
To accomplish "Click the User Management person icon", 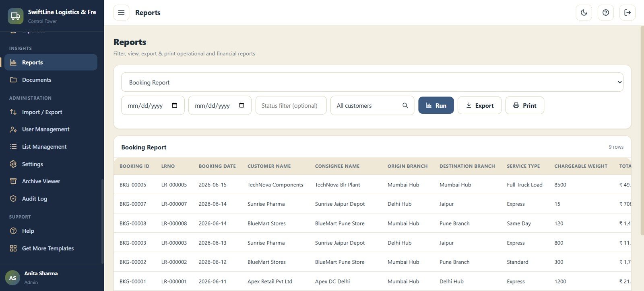I will click(13, 129).
